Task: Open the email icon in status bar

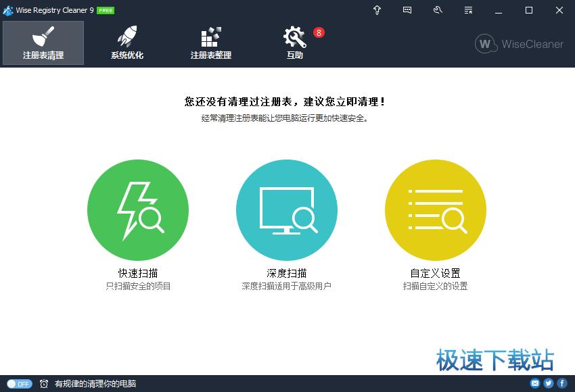Action: 535,384
